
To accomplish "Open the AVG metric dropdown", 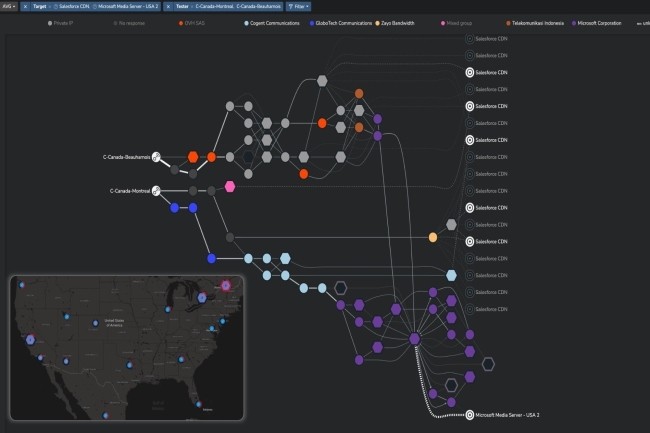I will click(8, 6).
